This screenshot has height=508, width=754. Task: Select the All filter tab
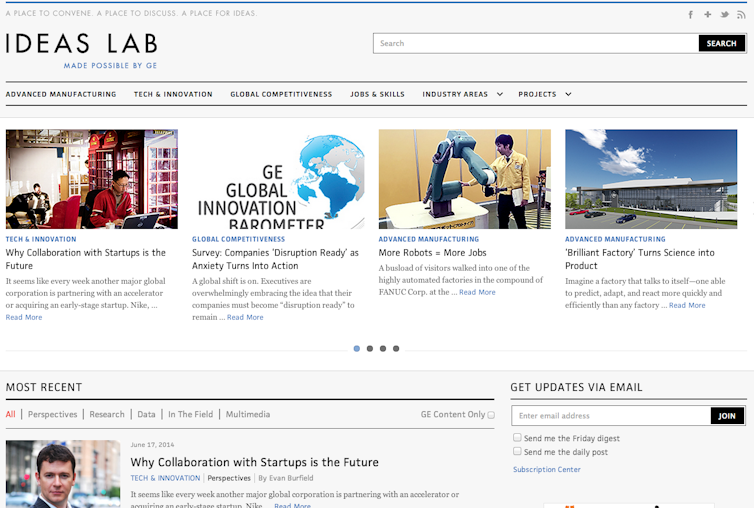[x=11, y=414]
